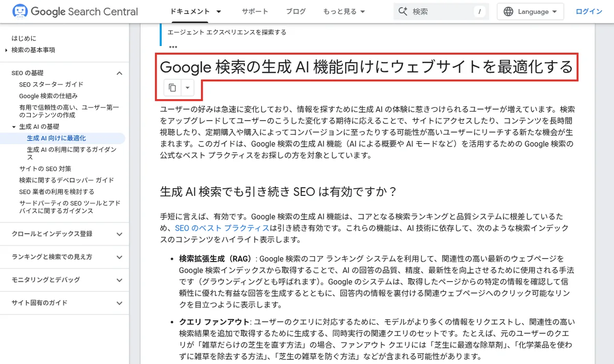This screenshot has height=364, width=614.
Task: Select 生成 AI 向けに最適化 item
Action: click(56, 138)
